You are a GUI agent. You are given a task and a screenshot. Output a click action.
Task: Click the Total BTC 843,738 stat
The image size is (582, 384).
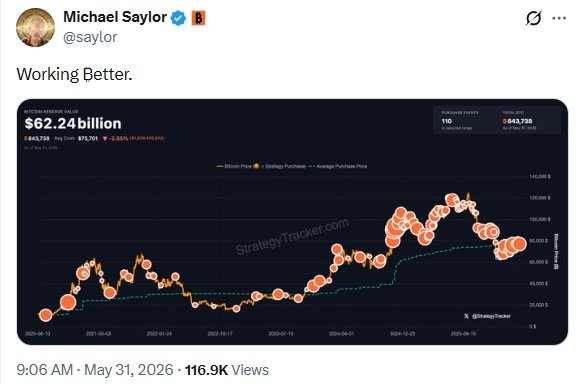[519, 120]
